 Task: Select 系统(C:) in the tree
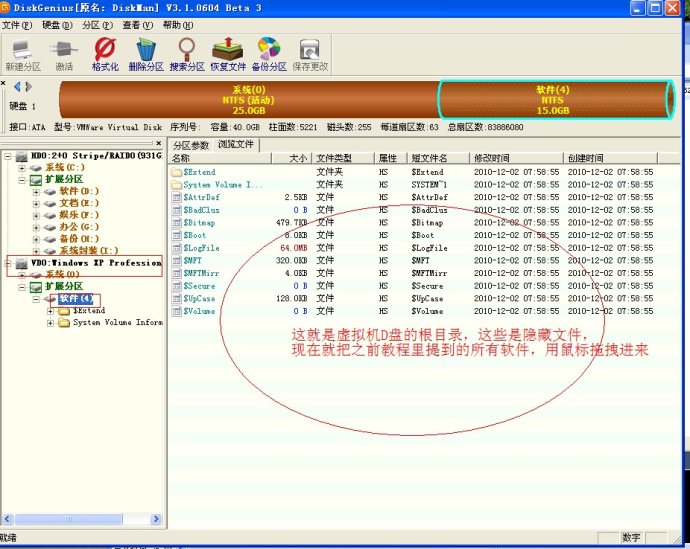(x=65, y=167)
